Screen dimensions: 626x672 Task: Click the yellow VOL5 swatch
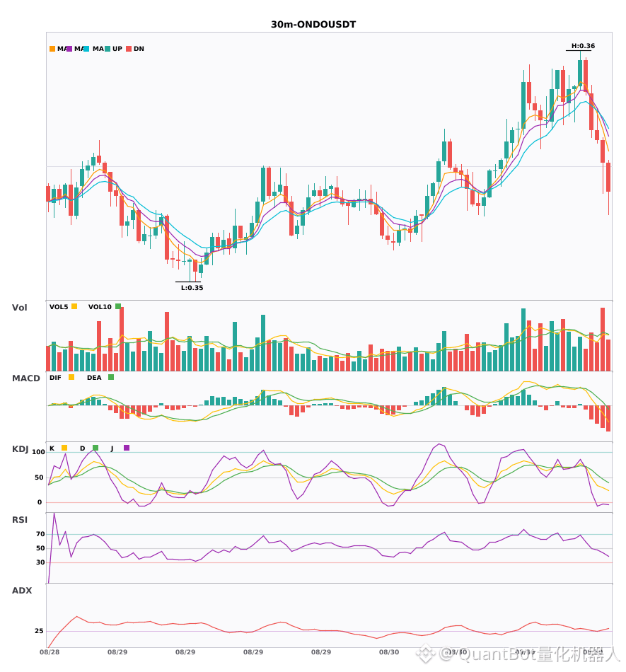74,306
